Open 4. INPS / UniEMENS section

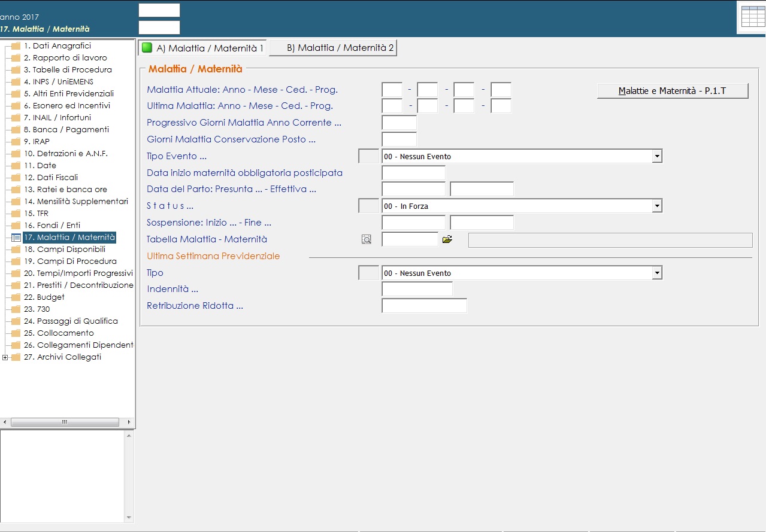point(58,82)
